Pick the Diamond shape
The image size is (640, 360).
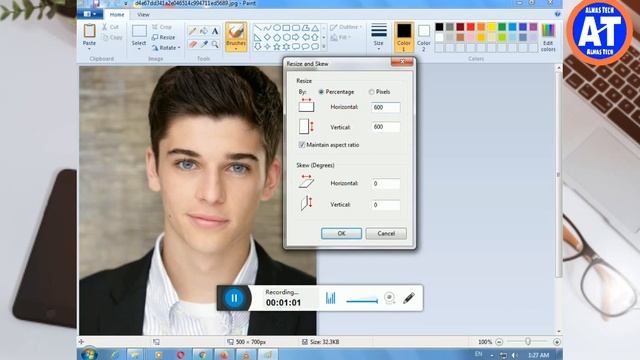267,37
